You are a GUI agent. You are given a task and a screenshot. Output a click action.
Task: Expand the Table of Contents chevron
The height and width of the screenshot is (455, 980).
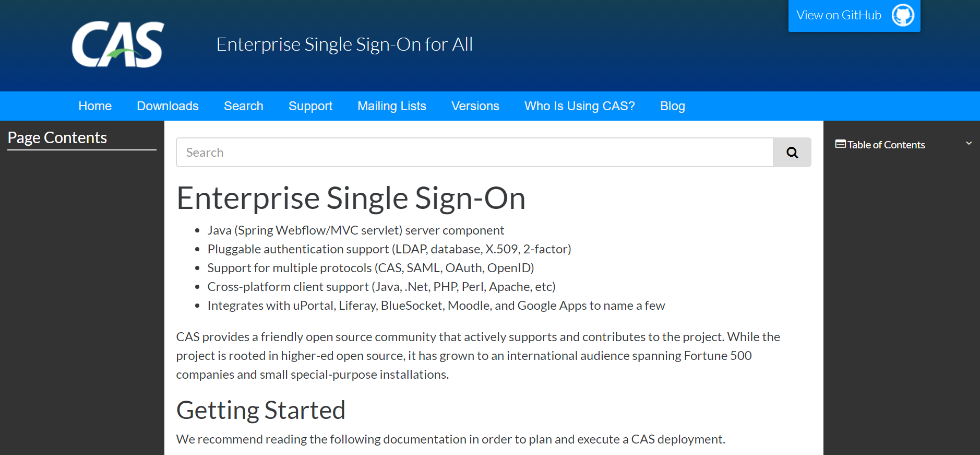point(969,143)
